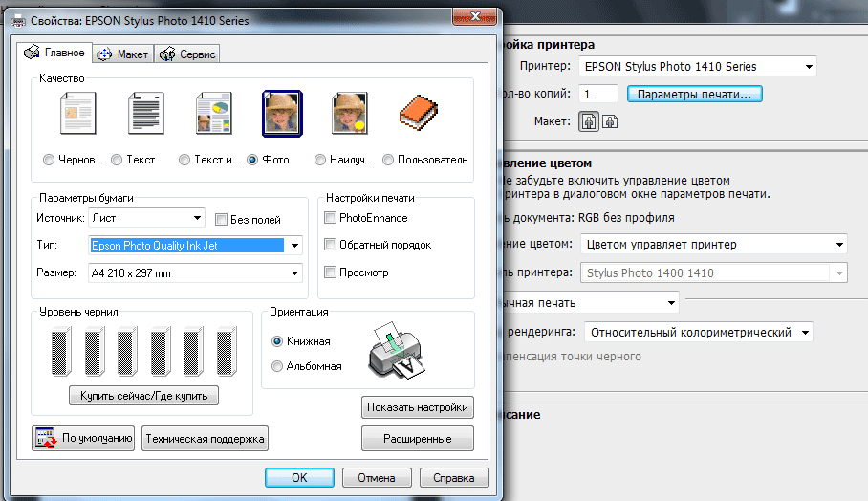Image resolution: width=868 pixels, height=501 pixels.
Task: Click the printer orientation preview image
Action: pyautogui.click(x=398, y=351)
